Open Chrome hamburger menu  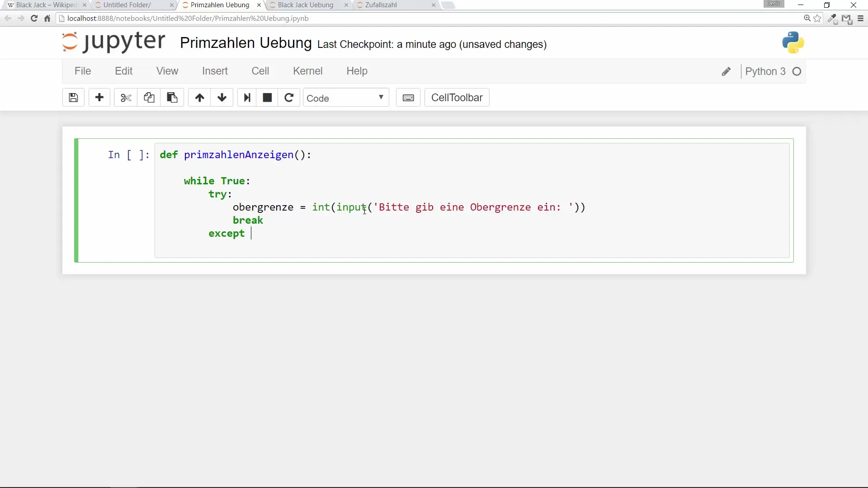[860, 19]
